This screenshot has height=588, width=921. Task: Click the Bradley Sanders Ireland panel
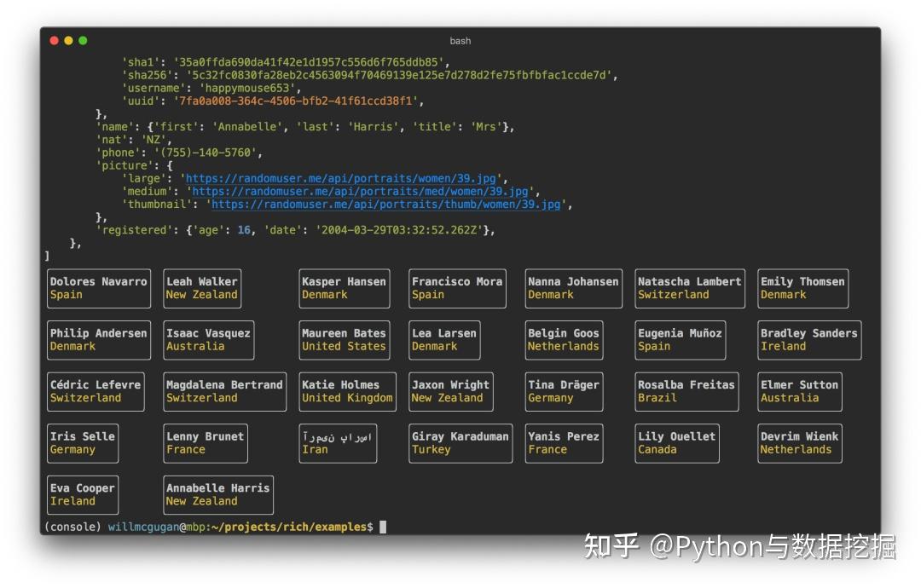(x=809, y=340)
